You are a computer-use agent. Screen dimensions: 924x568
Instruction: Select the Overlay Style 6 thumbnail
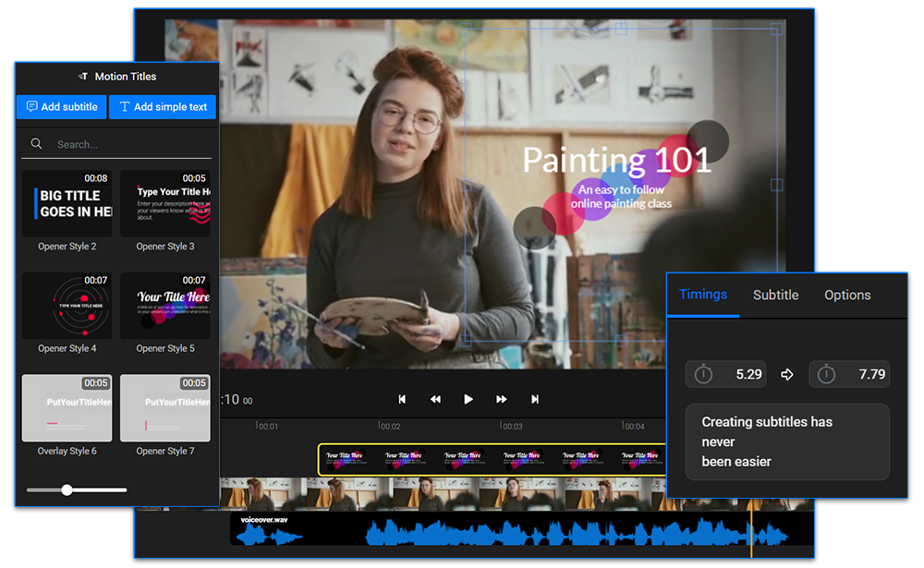click(67, 407)
